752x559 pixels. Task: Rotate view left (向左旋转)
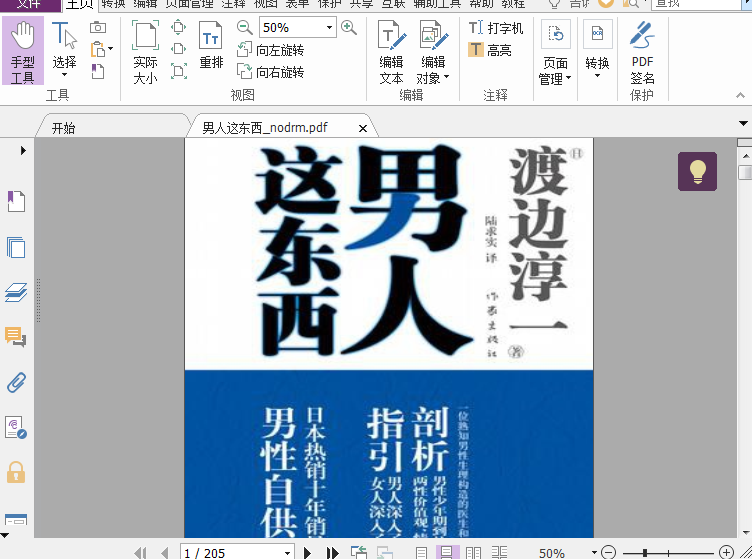point(270,50)
